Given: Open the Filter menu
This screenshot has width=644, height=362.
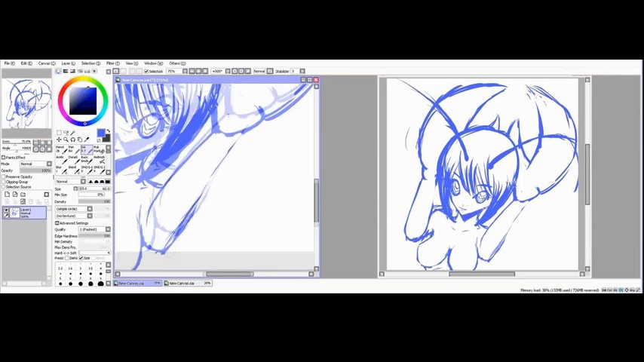Looking at the screenshot, I should coord(111,63).
